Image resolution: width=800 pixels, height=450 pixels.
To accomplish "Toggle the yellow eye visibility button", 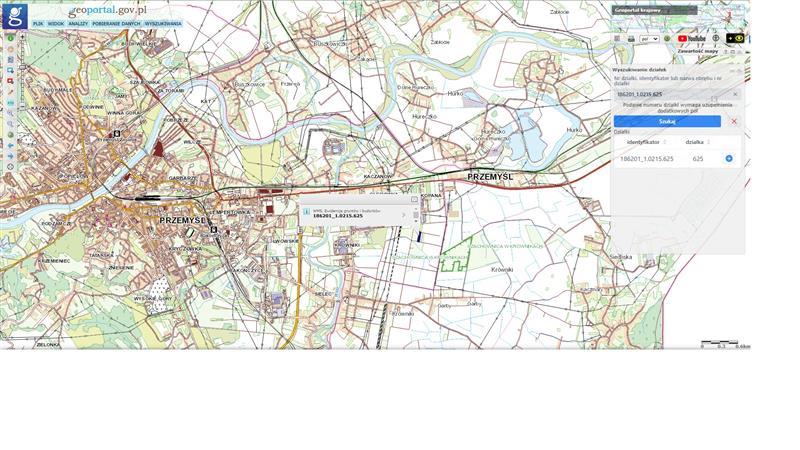I will (x=737, y=39).
